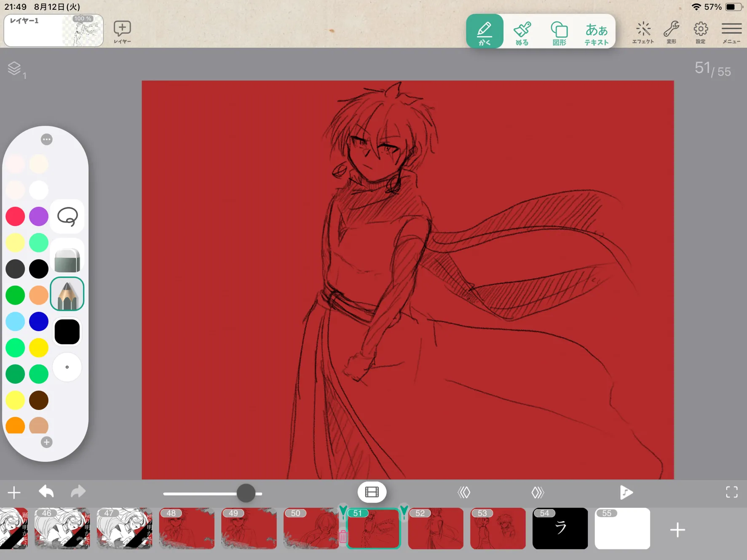Pick the purple color swatch

click(39, 216)
